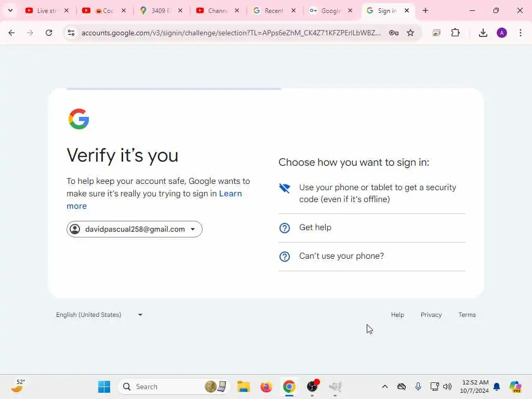
Task: Launch Firefox from the taskbar
Action: click(x=266, y=387)
